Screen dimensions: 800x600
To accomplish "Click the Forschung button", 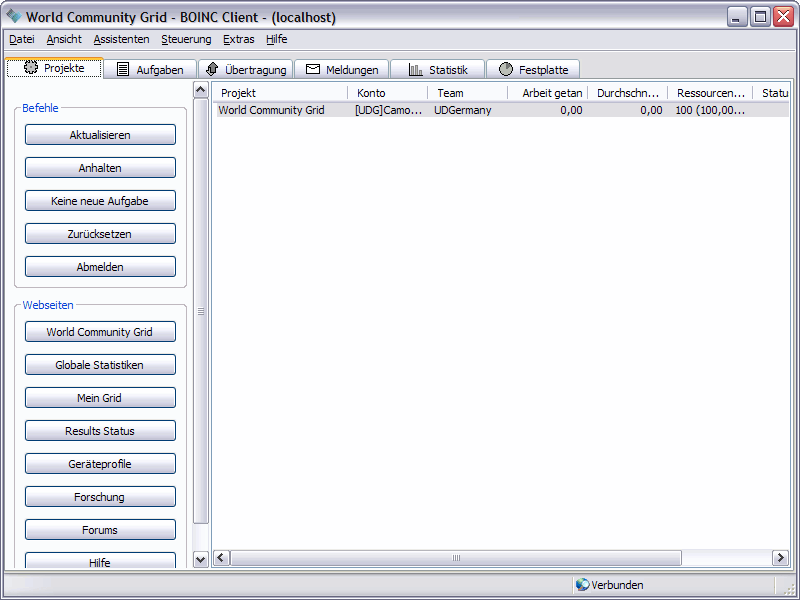I will click(100, 497).
